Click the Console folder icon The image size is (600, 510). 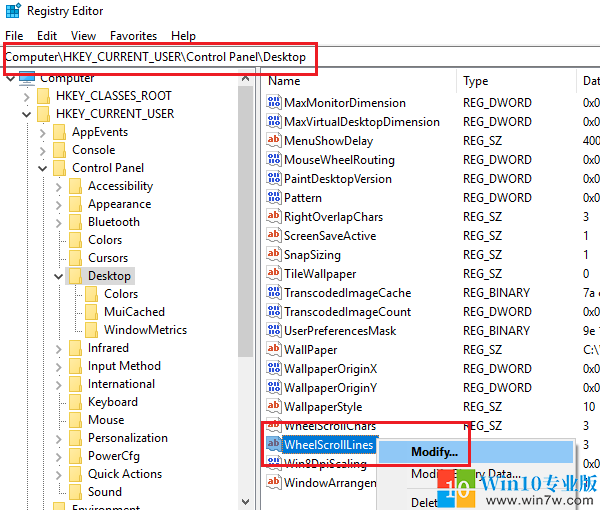(x=60, y=150)
